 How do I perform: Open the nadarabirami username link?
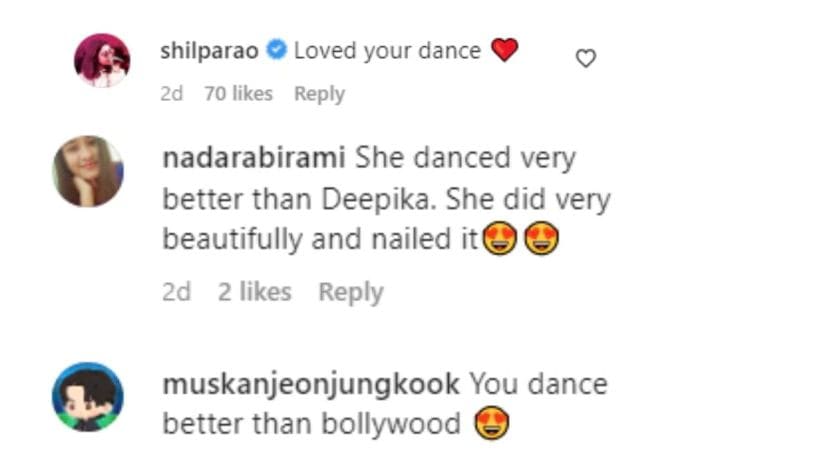(x=254, y=158)
